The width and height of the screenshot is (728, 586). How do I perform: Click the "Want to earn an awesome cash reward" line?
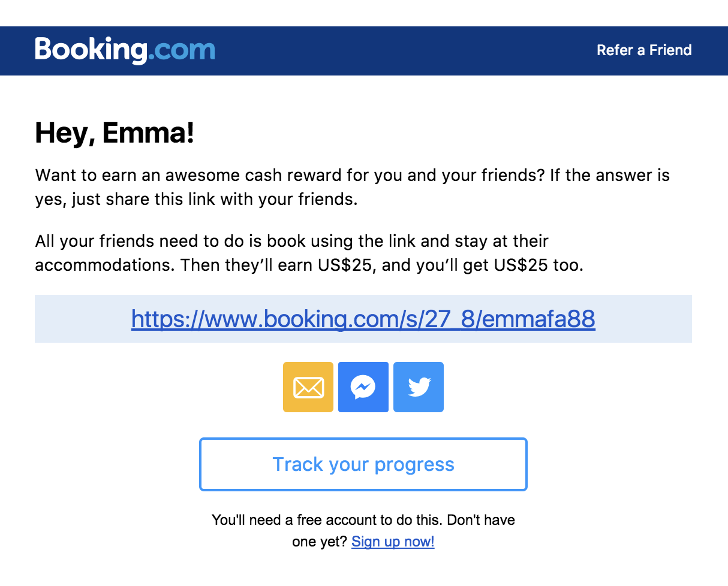[x=352, y=176]
